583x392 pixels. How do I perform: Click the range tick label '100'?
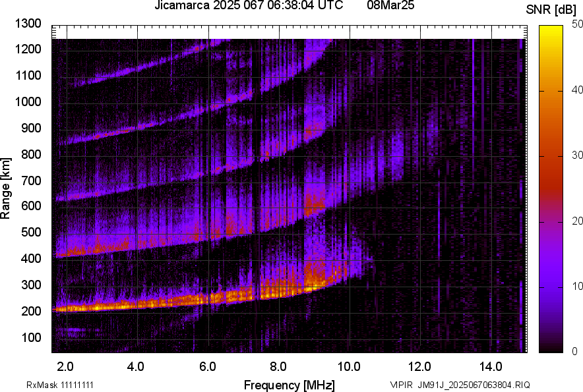tap(31, 338)
